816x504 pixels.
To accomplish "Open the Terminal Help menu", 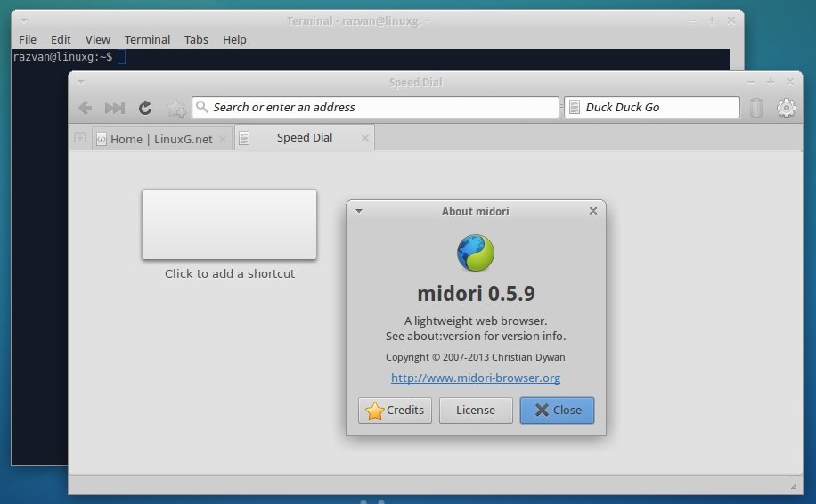I will [x=234, y=39].
